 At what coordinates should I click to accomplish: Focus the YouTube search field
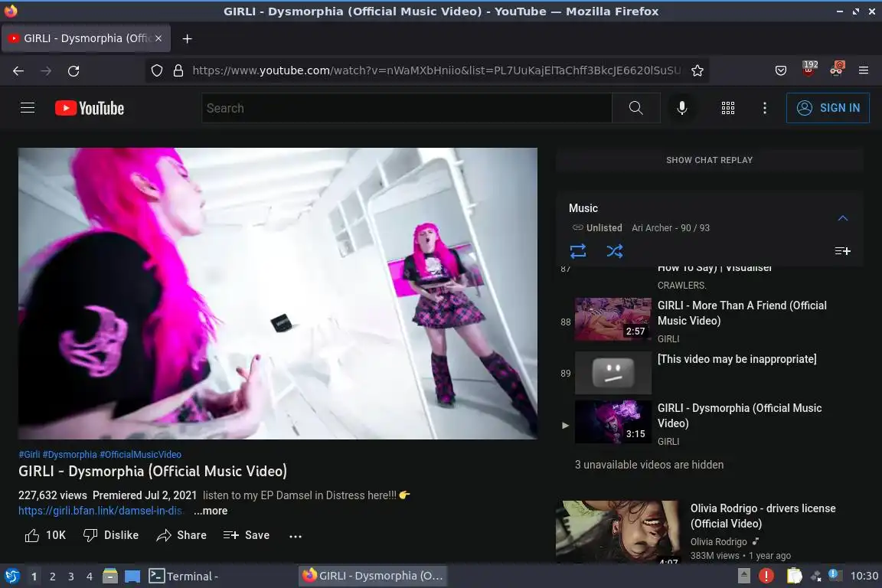407,108
